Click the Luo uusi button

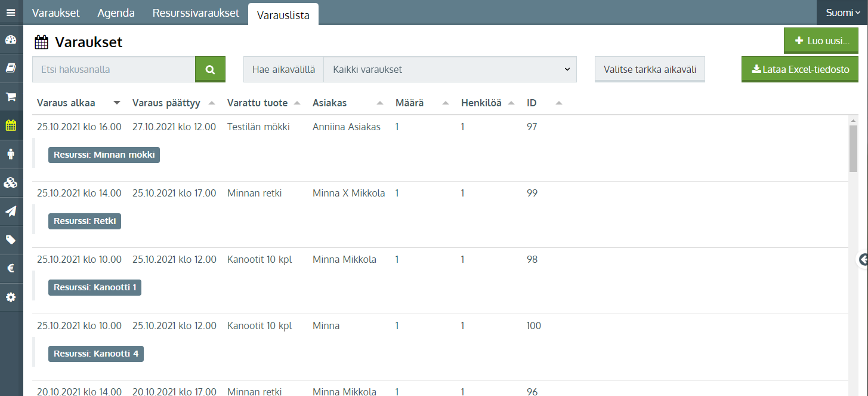click(821, 41)
